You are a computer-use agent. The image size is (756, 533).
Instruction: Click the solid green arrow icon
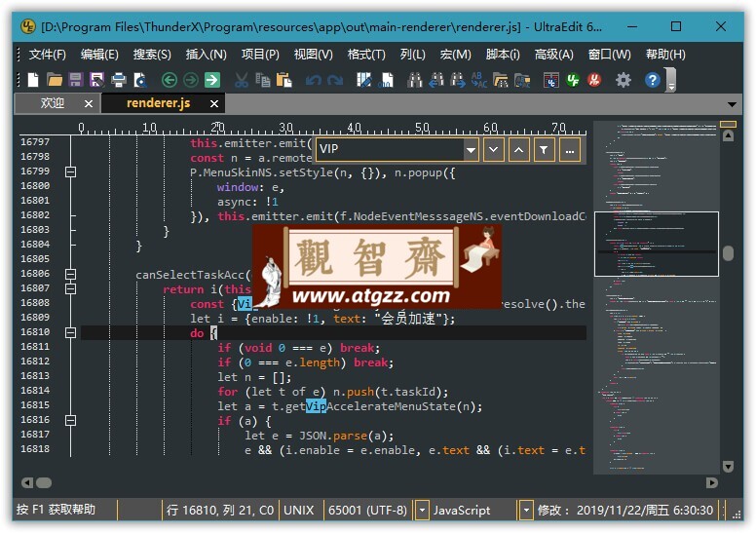coord(212,80)
